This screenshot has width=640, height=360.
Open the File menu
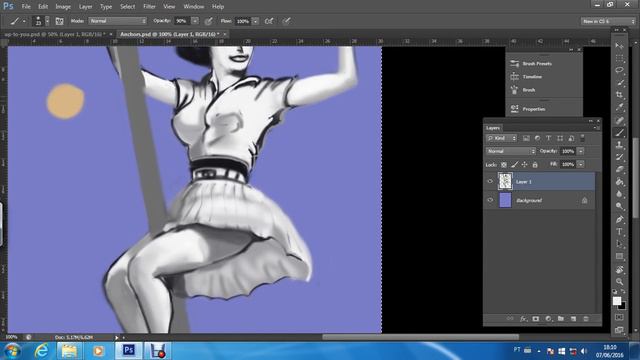[x=26, y=7]
